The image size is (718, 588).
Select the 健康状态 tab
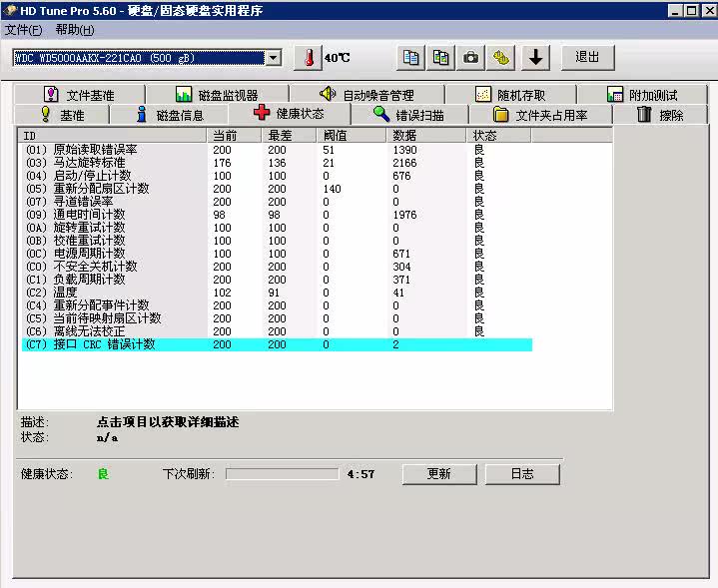pyautogui.click(x=289, y=113)
